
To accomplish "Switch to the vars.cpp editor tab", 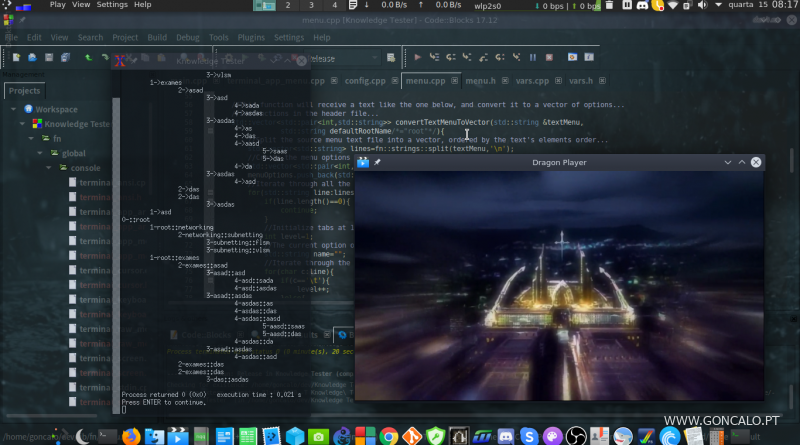I will coord(532,81).
